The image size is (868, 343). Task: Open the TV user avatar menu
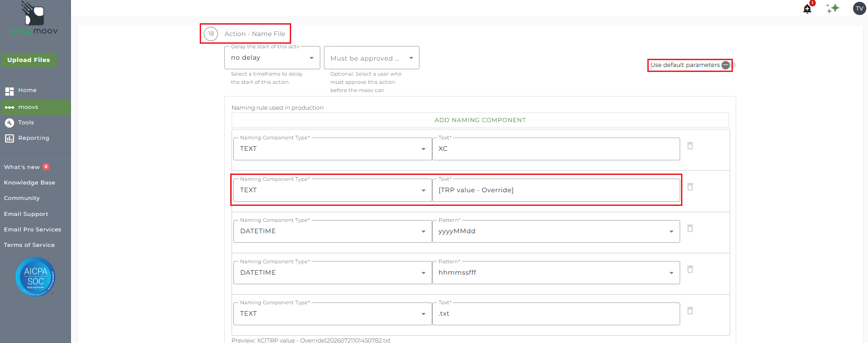click(x=859, y=8)
